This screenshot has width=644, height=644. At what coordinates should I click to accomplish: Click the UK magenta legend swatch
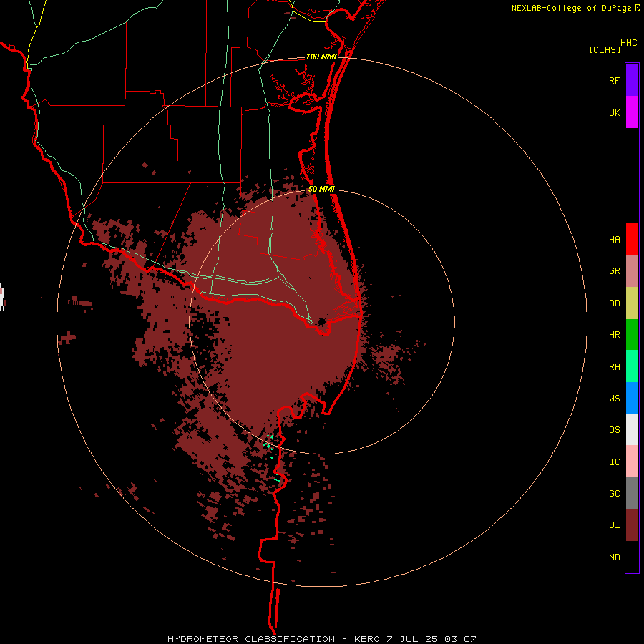(x=632, y=112)
